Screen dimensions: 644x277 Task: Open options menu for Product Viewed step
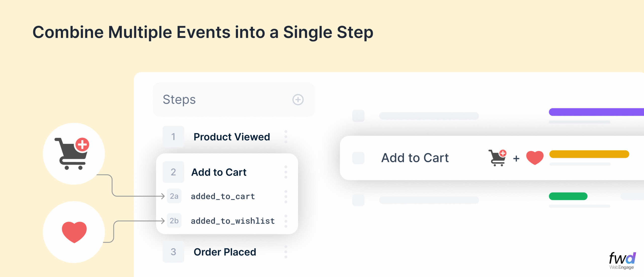pyautogui.click(x=286, y=137)
